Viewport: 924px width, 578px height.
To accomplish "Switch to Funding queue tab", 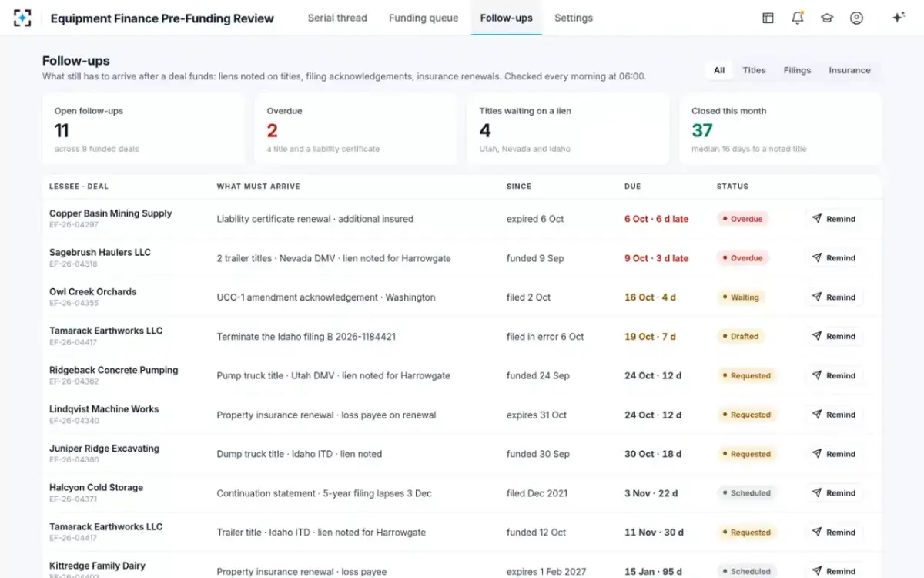I will pyautogui.click(x=423, y=18).
